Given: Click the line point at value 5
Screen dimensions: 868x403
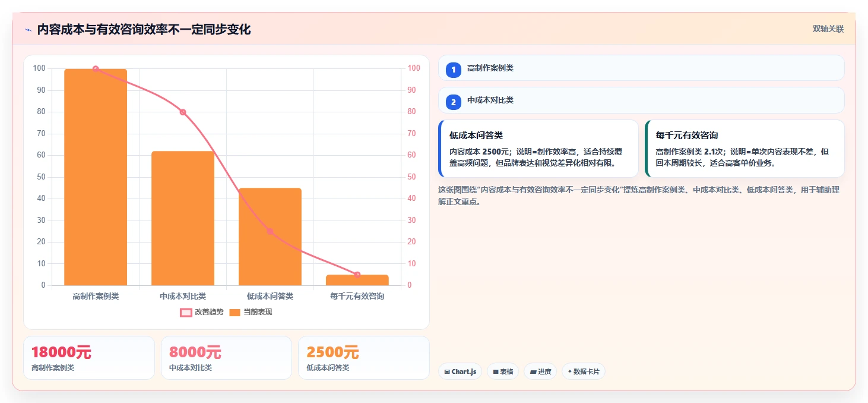Looking at the screenshot, I should (357, 275).
